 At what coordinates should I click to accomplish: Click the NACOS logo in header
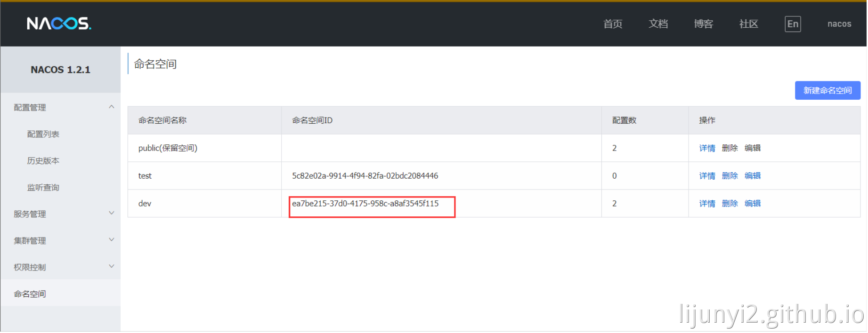[x=59, y=24]
